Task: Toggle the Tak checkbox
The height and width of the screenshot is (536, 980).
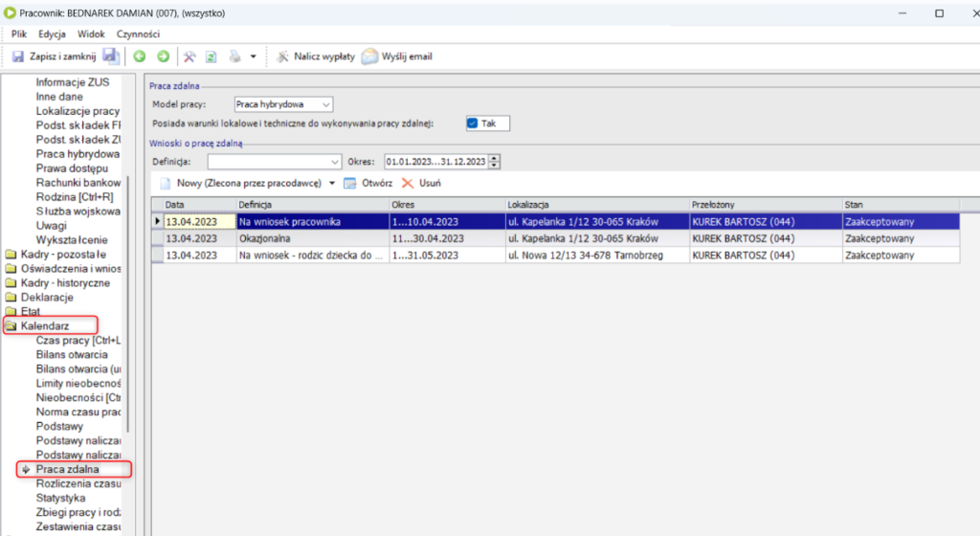Action: (x=473, y=123)
